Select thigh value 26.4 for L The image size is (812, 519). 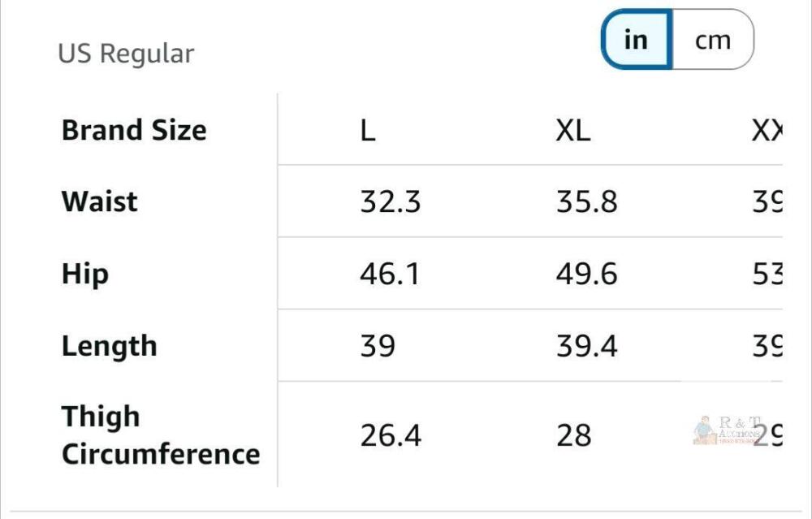(391, 435)
